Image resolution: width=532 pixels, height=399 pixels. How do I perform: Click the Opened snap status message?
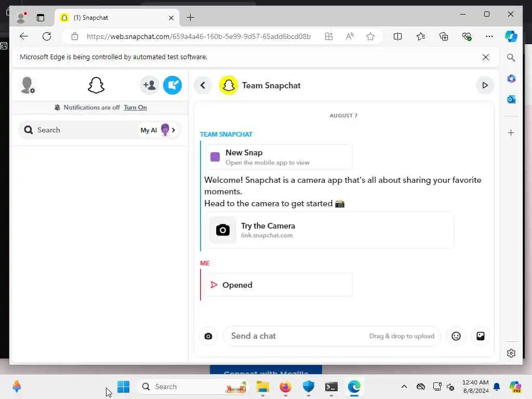278,285
